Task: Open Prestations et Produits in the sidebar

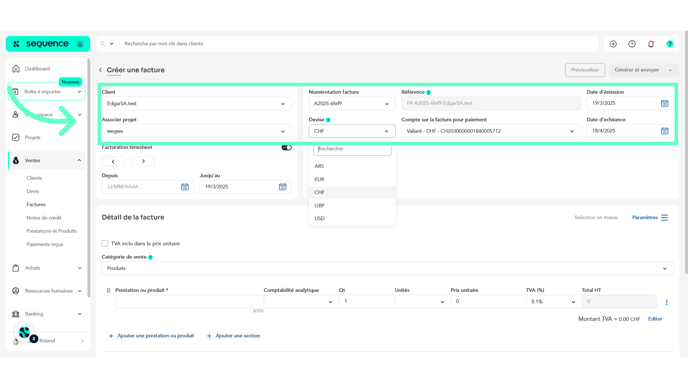Action: tap(51, 231)
